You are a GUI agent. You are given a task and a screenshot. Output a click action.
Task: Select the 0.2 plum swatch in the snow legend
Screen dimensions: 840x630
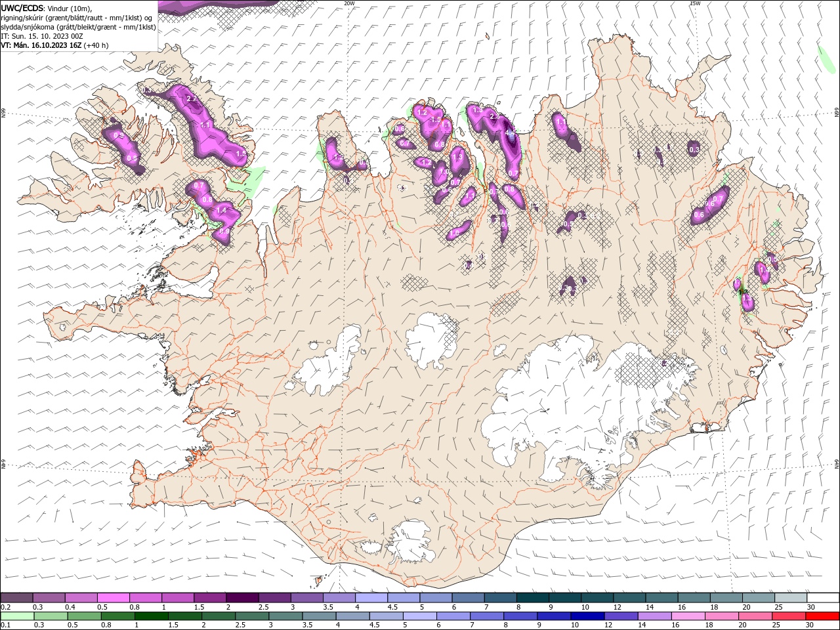pos(17,597)
